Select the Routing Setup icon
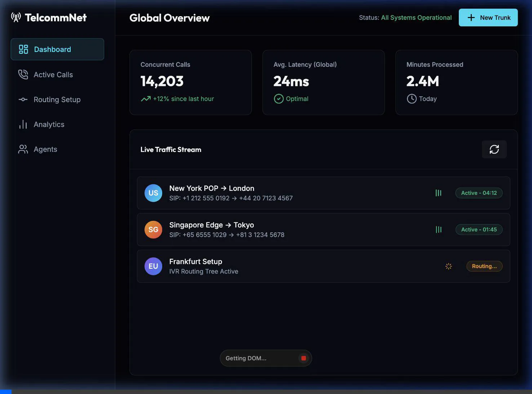The width and height of the screenshot is (532, 394). point(23,100)
